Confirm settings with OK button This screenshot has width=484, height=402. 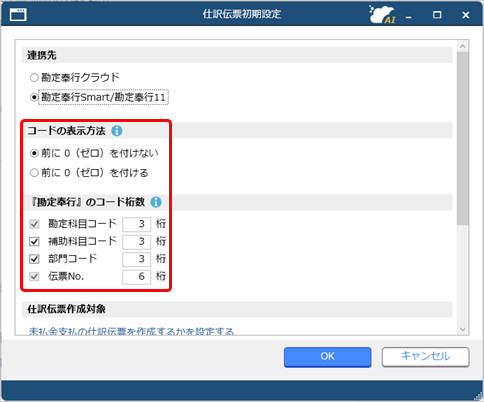[x=327, y=357]
